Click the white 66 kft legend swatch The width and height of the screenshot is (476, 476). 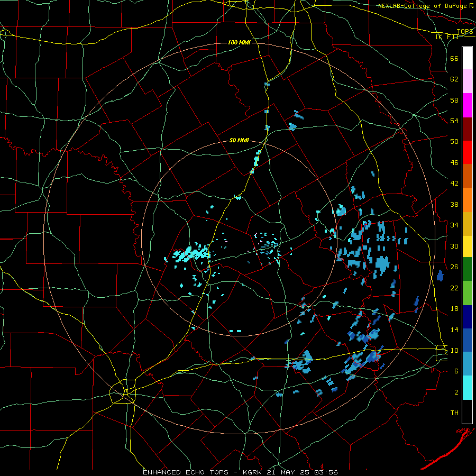click(x=467, y=58)
